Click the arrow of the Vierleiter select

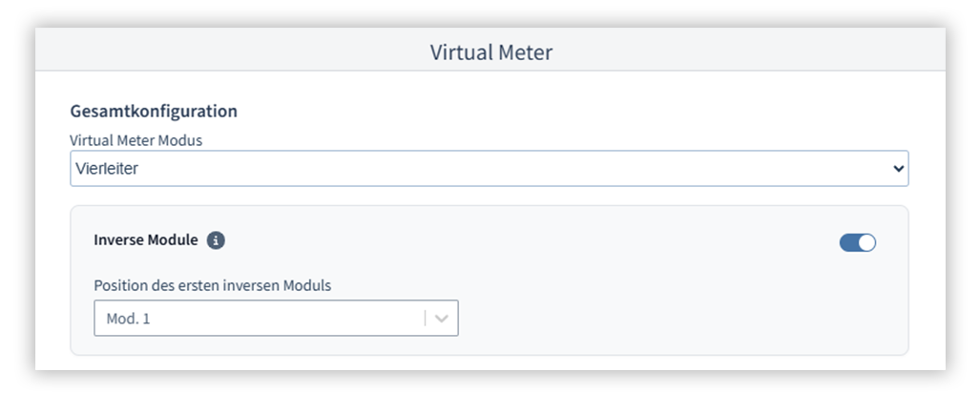pos(897,169)
